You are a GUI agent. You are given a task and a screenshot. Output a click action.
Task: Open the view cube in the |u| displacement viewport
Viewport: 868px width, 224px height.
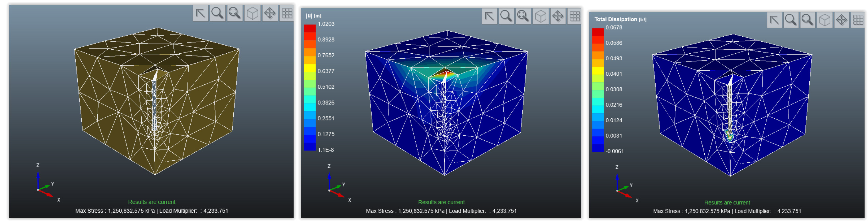coord(540,16)
